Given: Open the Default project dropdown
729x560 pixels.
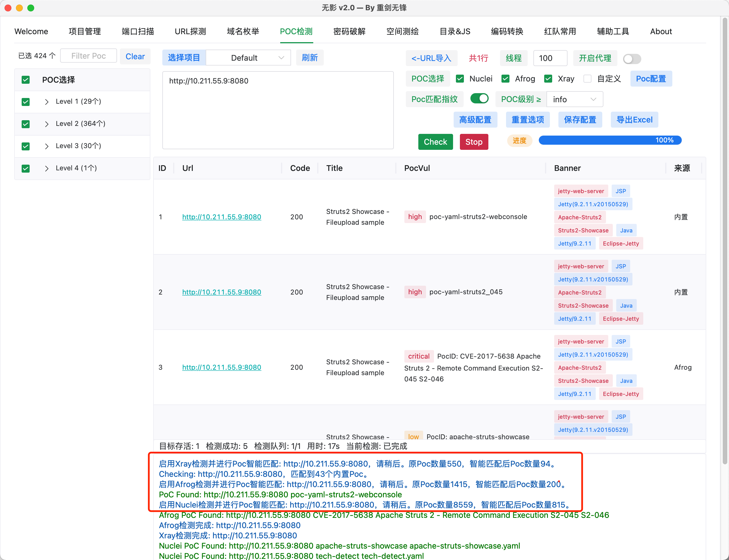Looking at the screenshot, I should (x=248, y=58).
